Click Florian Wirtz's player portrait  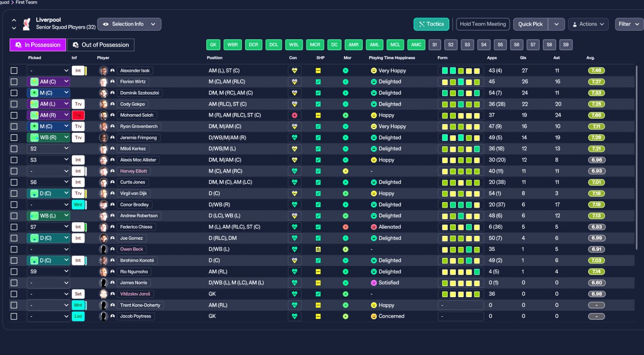[x=104, y=82]
